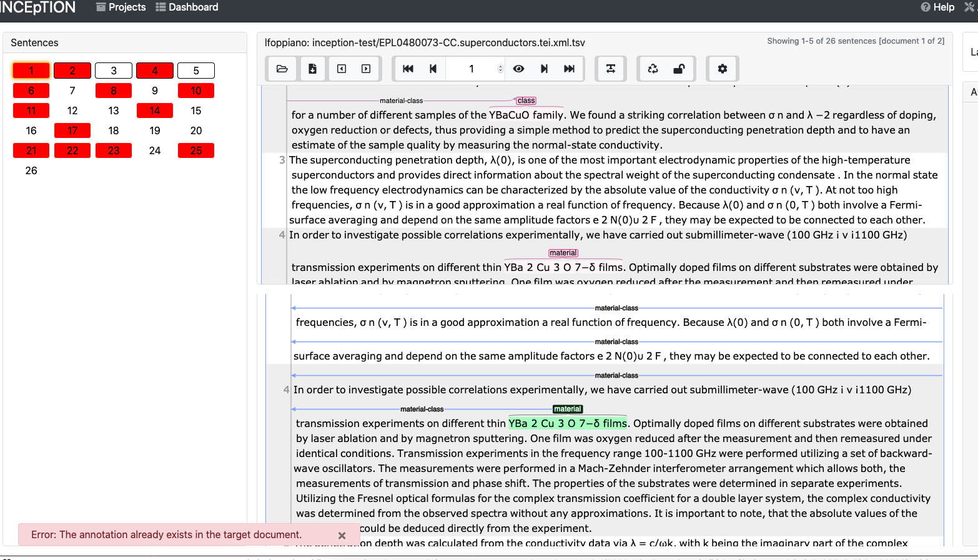
Task: Open the Projects menu
Action: [x=121, y=7]
